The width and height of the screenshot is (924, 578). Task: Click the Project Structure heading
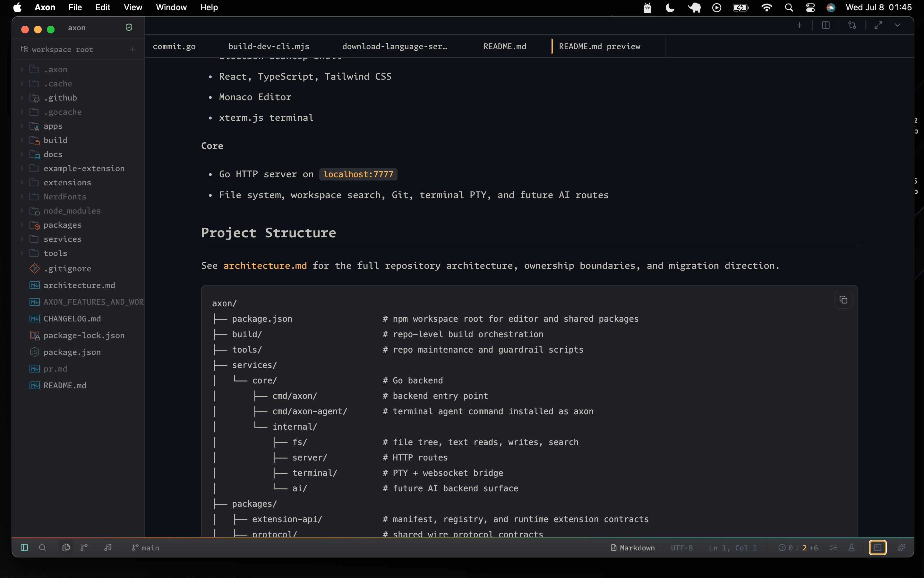click(269, 233)
